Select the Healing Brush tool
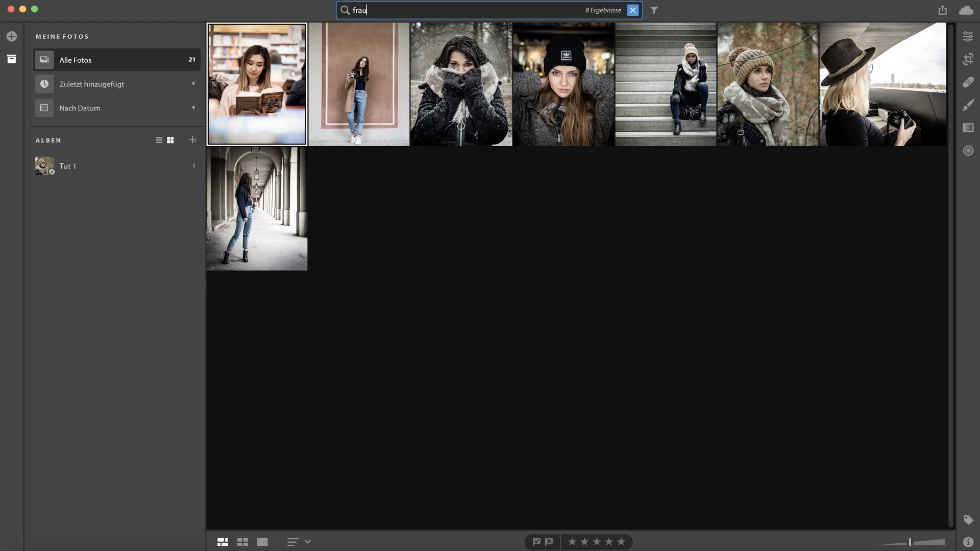This screenshot has height=551, width=980. click(x=968, y=82)
